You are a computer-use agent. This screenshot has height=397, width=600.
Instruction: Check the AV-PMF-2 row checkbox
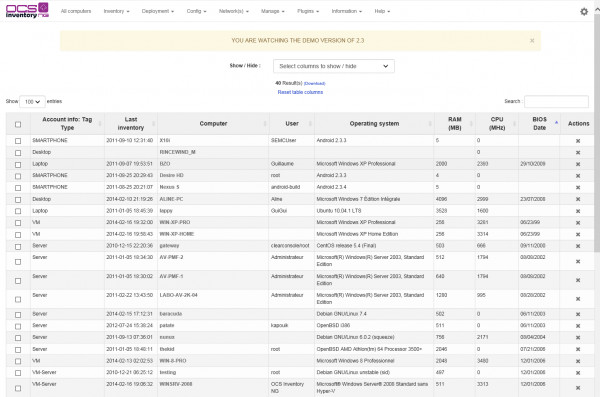click(18, 262)
